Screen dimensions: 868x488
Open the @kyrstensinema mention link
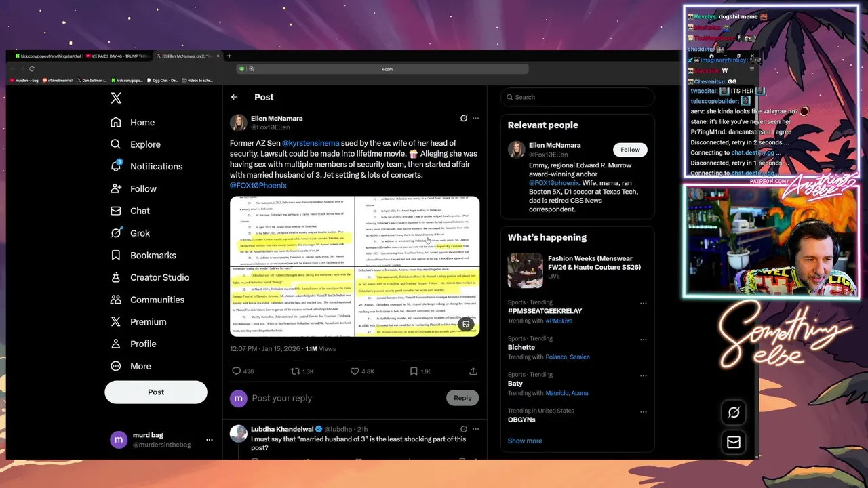311,143
